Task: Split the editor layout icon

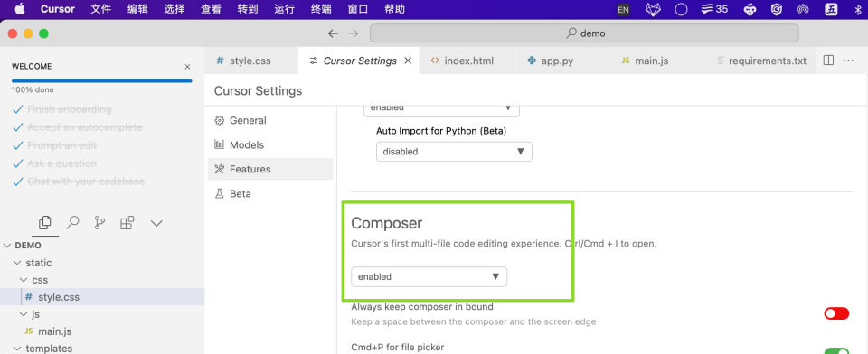Action: click(x=828, y=61)
